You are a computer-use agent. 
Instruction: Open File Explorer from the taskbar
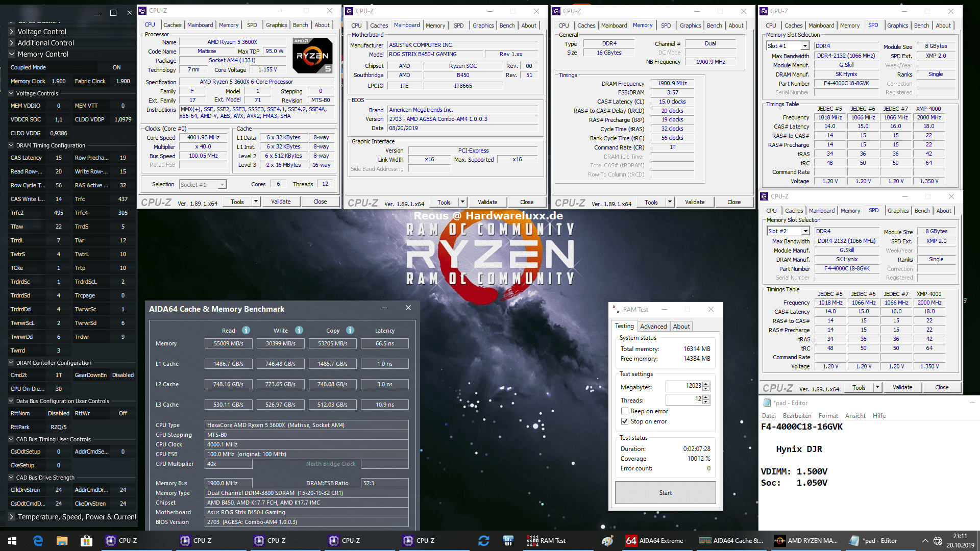click(x=62, y=540)
